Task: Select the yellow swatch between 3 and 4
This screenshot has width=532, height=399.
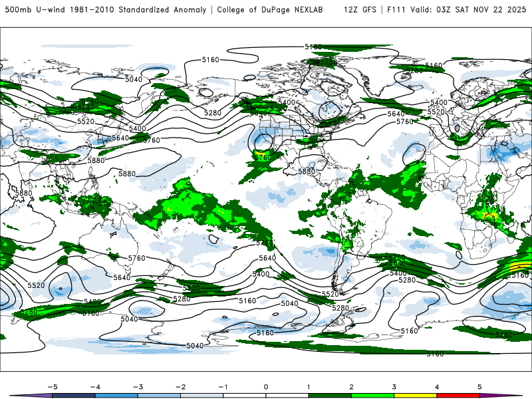Action: tap(415, 396)
